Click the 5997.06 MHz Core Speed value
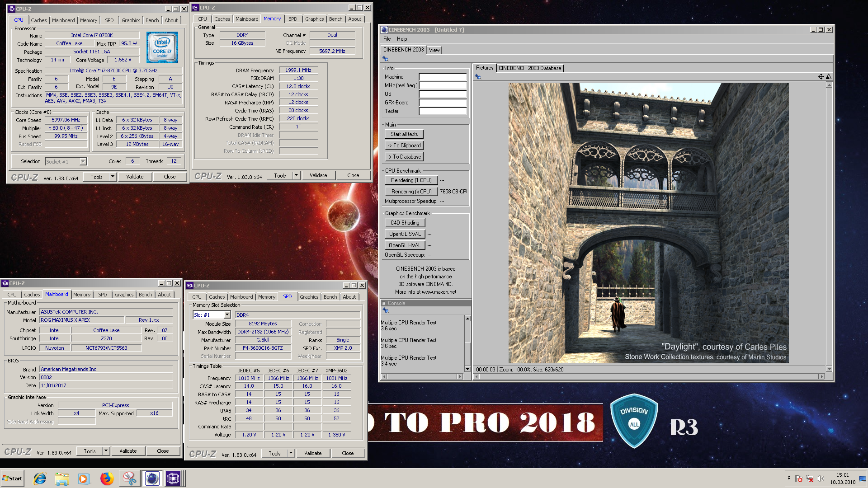This screenshot has width=868, height=488. [x=66, y=120]
